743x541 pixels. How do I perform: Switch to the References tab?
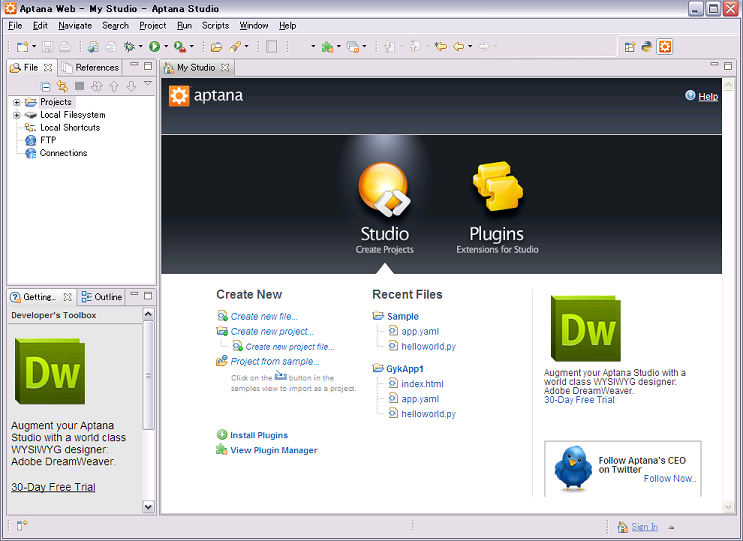pyautogui.click(x=91, y=68)
